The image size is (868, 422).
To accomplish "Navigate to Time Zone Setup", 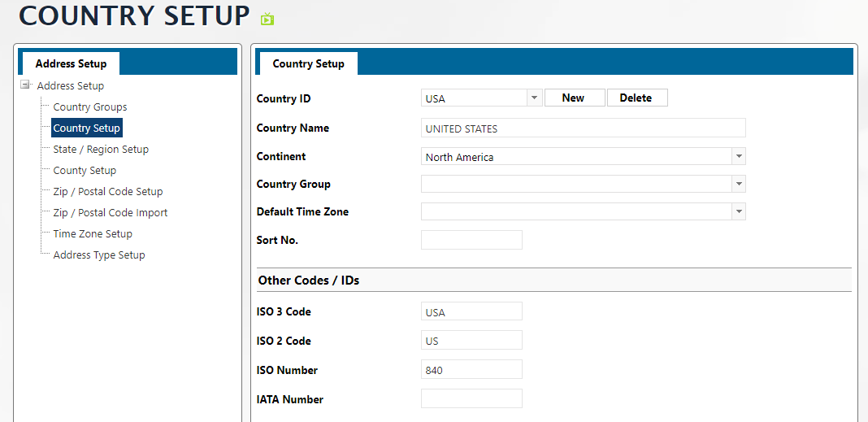I will 93,234.
